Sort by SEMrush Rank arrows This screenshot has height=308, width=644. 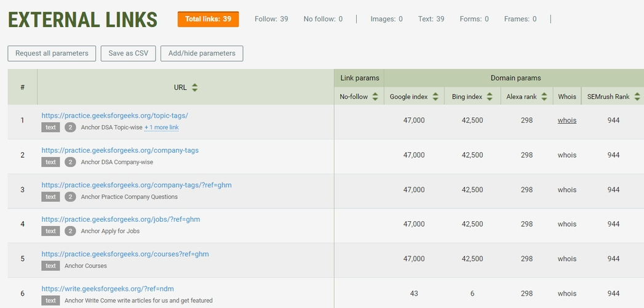click(637, 97)
